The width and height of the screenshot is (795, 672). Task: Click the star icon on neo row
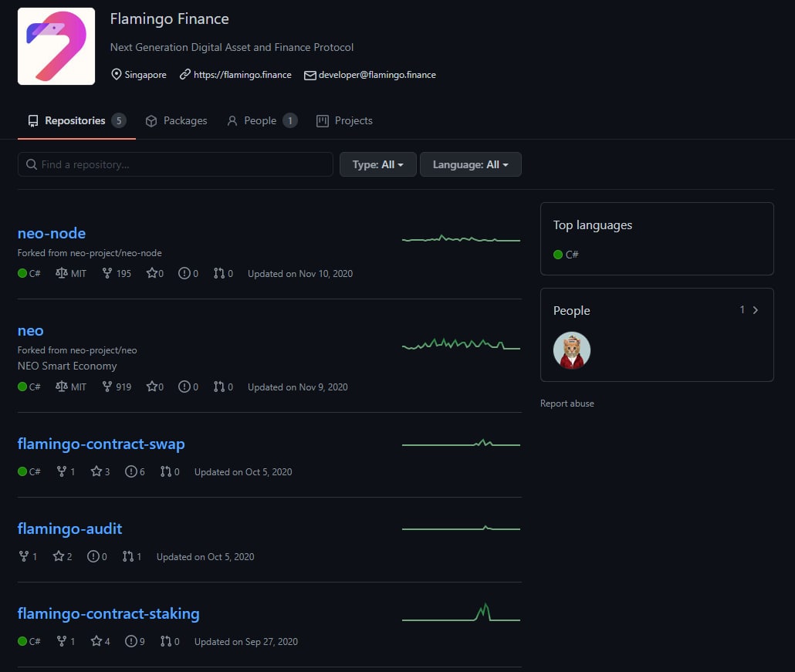click(151, 387)
